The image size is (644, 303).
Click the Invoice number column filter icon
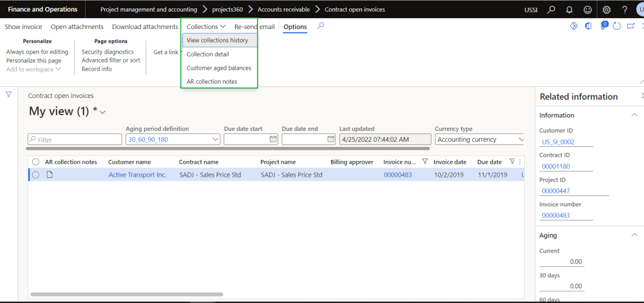point(425,162)
